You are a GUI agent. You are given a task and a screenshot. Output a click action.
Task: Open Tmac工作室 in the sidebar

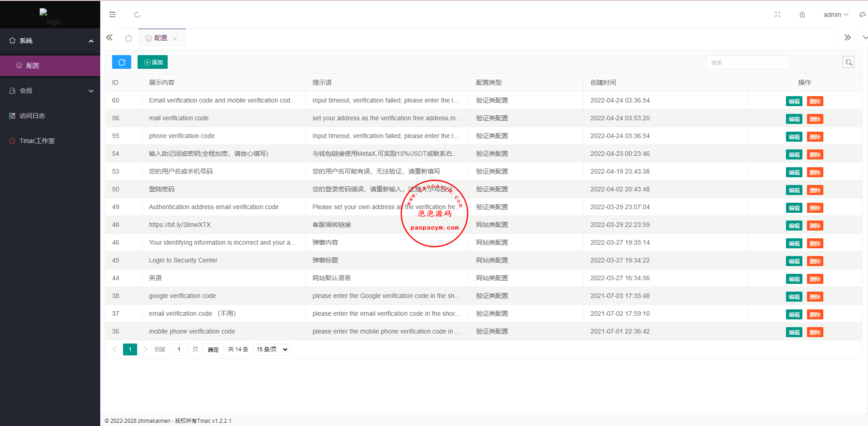click(x=50, y=141)
